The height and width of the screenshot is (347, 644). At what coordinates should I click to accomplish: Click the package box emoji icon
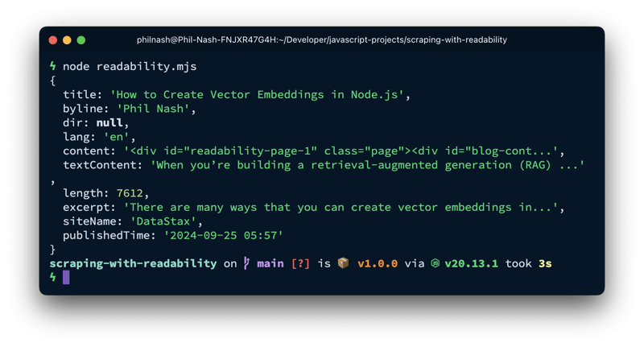(x=344, y=262)
